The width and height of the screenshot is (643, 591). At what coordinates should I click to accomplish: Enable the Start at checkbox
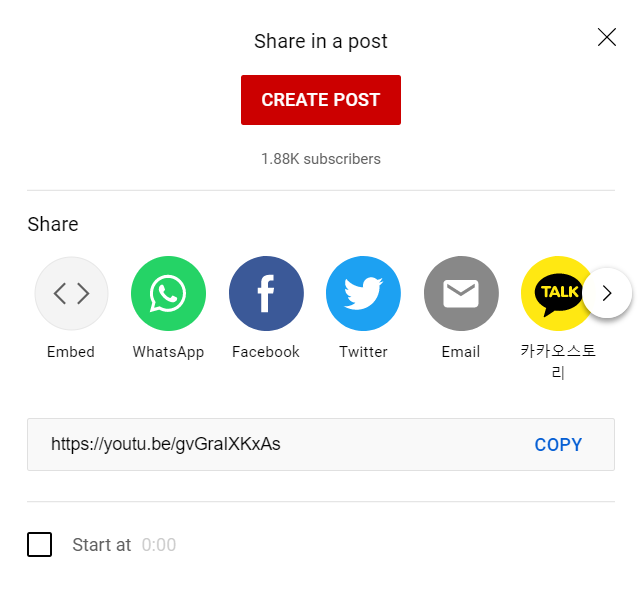pyautogui.click(x=39, y=544)
